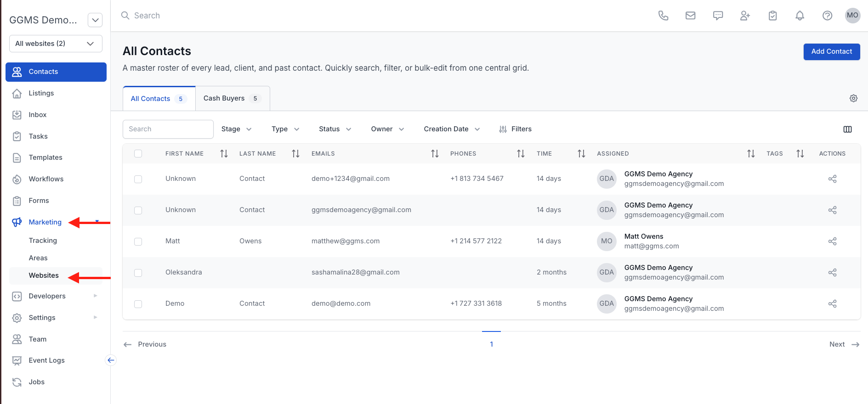Open table settings gear icon
The height and width of the screenshot is (404, 868).
[853, 98]
